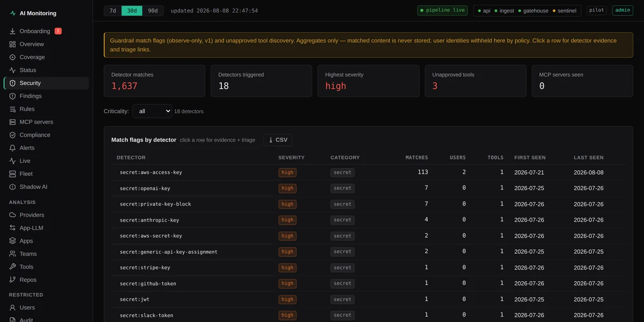Open the secret:openai-key row
Image resolution: width=644 pixels, height=322 pixels.
point(368,188)
